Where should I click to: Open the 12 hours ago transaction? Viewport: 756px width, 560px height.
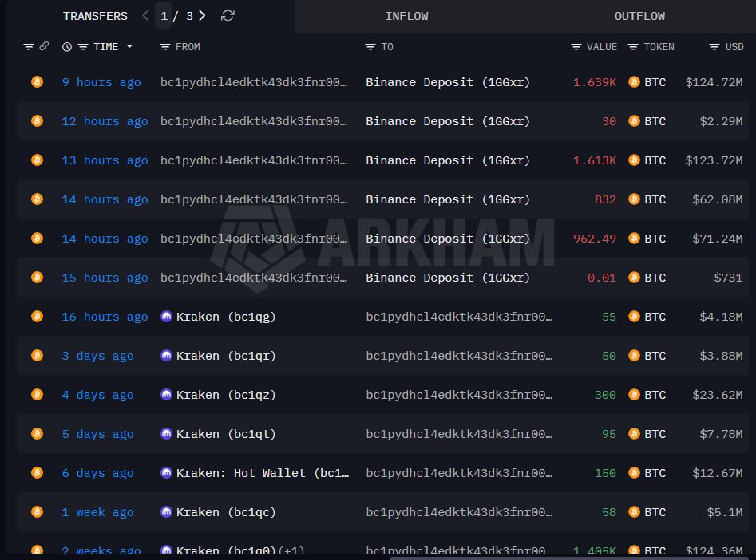click(105, 121)
